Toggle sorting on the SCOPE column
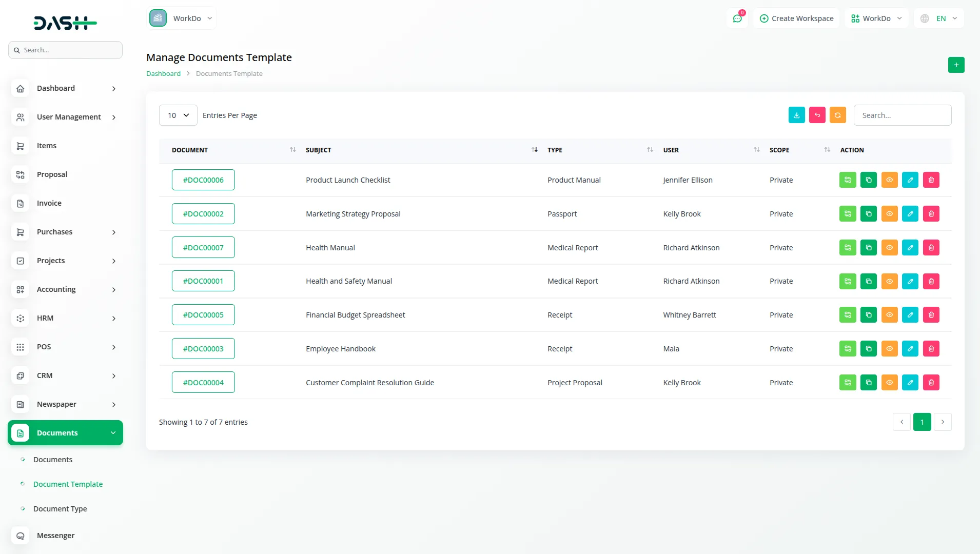This screenshot has width=980, height=554. click(827, 149)
